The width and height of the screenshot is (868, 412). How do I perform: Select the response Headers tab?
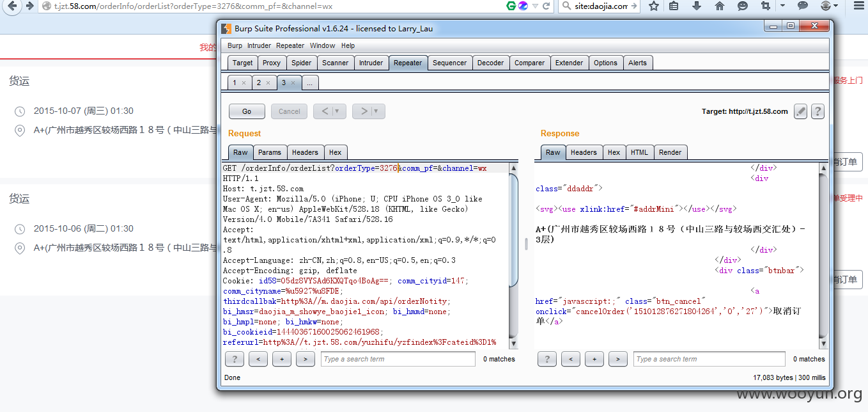(583, 152)
